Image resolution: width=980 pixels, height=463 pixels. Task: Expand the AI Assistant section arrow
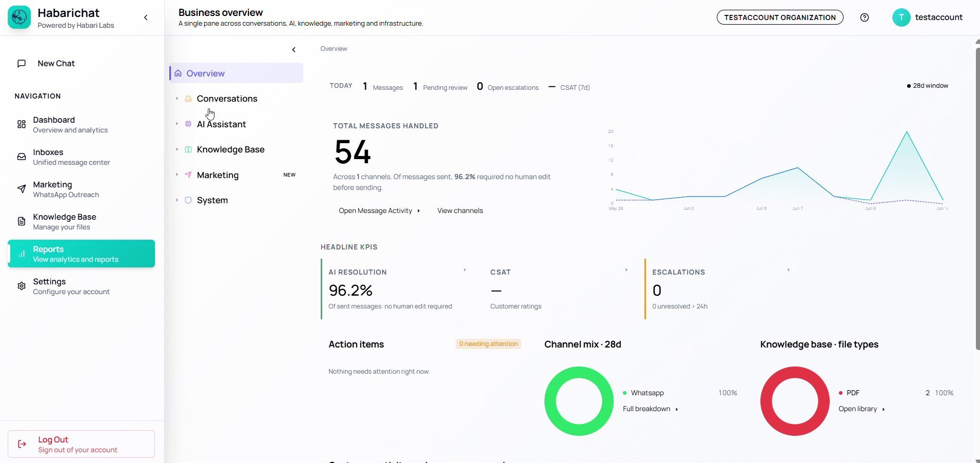point(177,124)
